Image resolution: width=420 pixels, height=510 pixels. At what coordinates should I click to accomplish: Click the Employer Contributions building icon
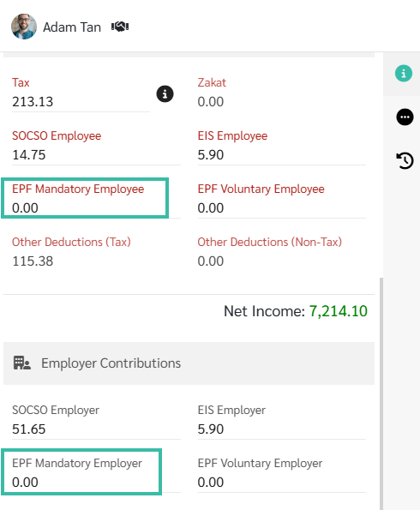click(x=21, y=363)
